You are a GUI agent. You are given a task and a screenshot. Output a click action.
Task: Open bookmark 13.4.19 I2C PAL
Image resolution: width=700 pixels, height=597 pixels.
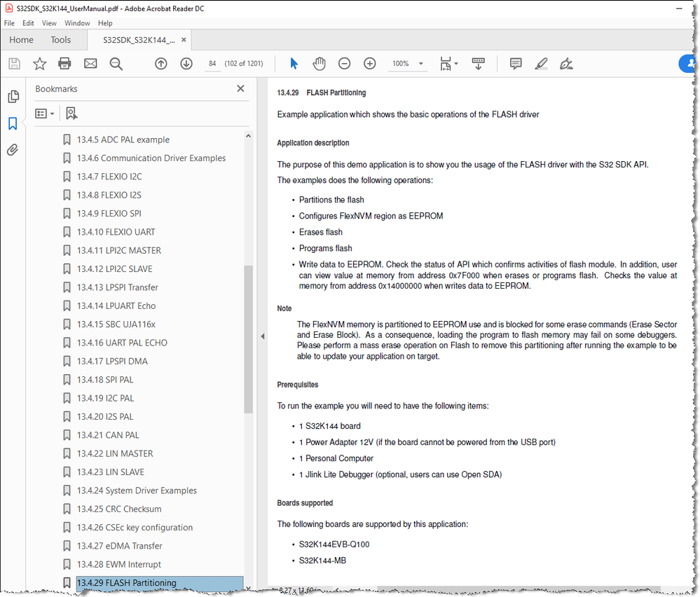(x=105, y=398)
